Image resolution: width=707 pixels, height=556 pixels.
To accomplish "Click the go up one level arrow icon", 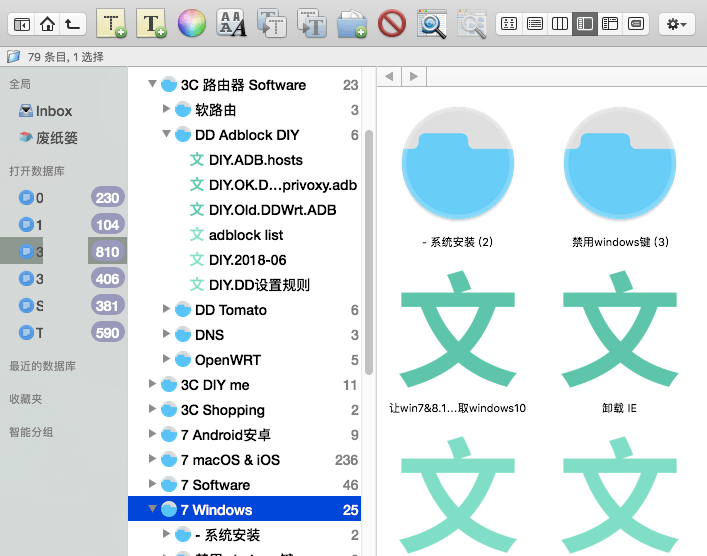I will coord(73,24).
